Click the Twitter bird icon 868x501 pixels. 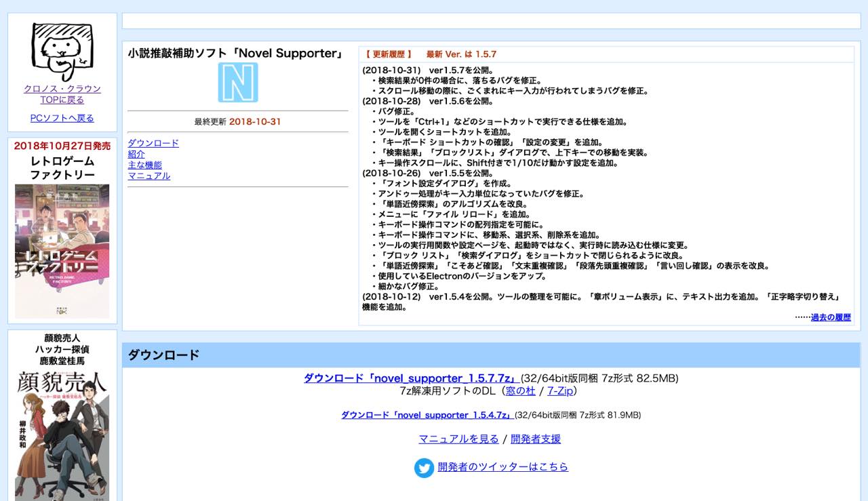(424, 468)
